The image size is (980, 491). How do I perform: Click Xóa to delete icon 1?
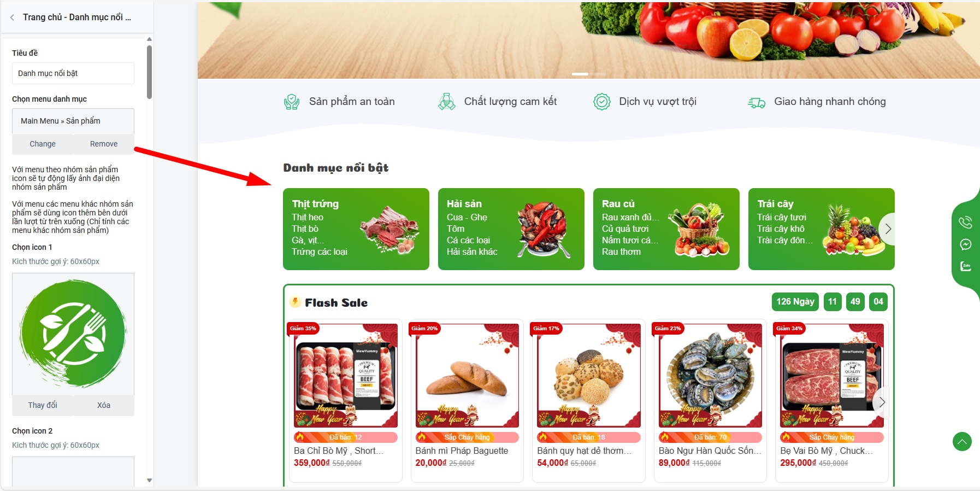pos(104,405)
